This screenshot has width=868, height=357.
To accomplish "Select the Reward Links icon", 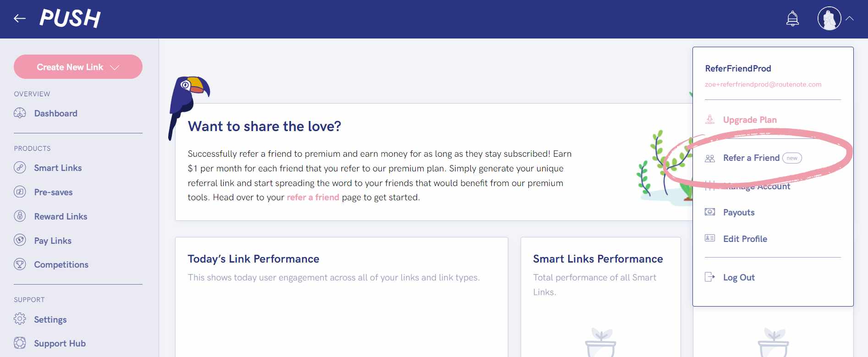I will pyautogui.click(x=20, y=216).
